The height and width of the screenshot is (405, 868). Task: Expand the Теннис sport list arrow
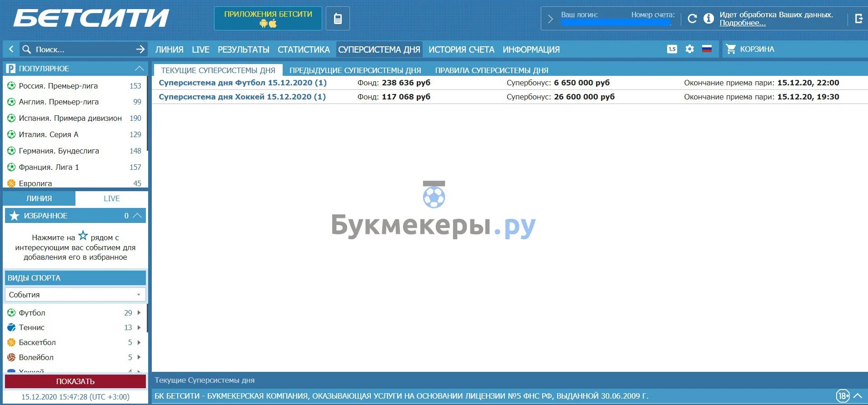139,327
